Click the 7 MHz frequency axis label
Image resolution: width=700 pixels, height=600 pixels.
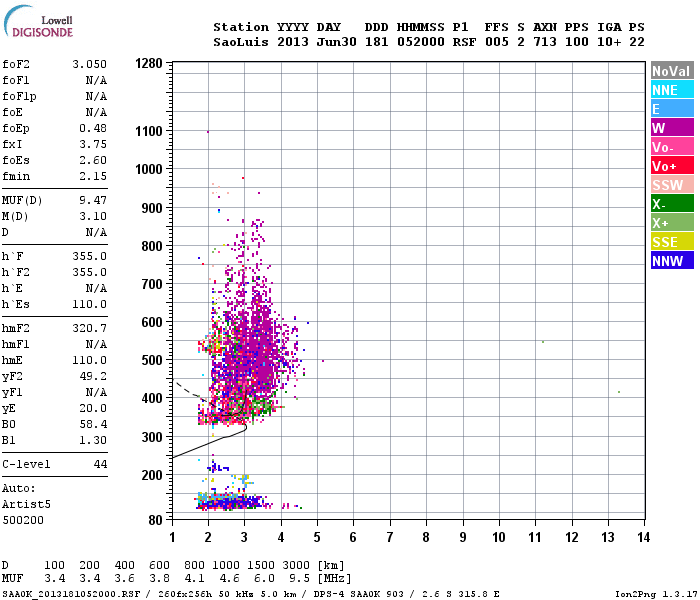click(390, 537)
